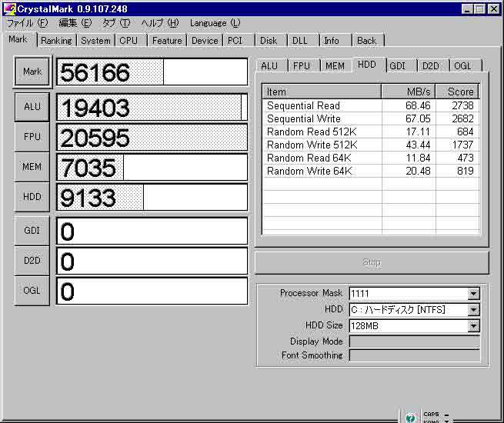
Task: Open the タブ (T) menu
Action: pyautogui.click(x=116, y=23)
